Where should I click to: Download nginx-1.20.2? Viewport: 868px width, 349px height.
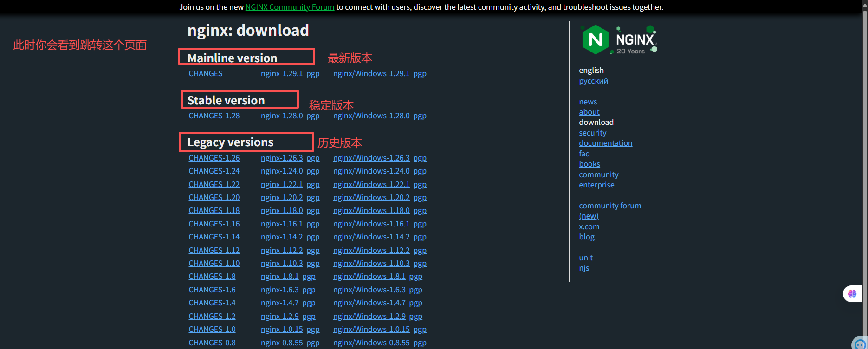(282, 197)
